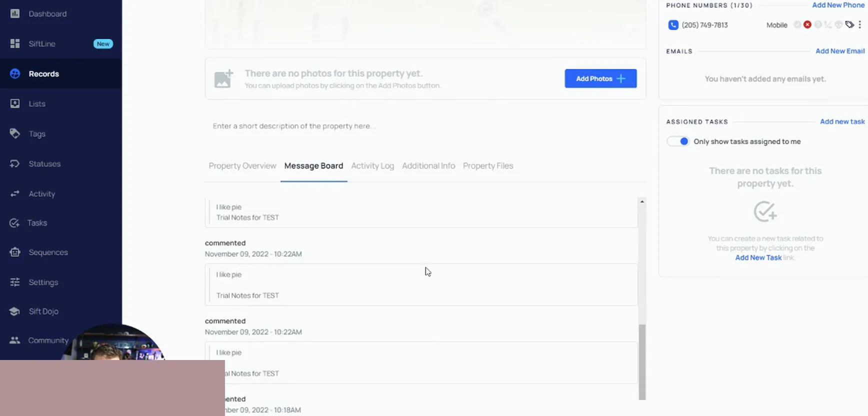Open the Statuses sidebar icon
Screen dimensions: 868x416
(x=15, y=163)
